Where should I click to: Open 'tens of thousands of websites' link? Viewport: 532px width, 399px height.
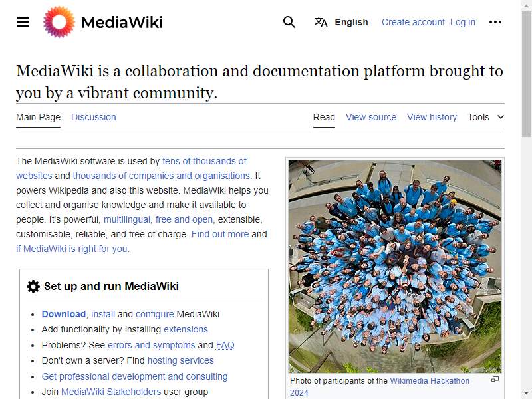[205, 161]
